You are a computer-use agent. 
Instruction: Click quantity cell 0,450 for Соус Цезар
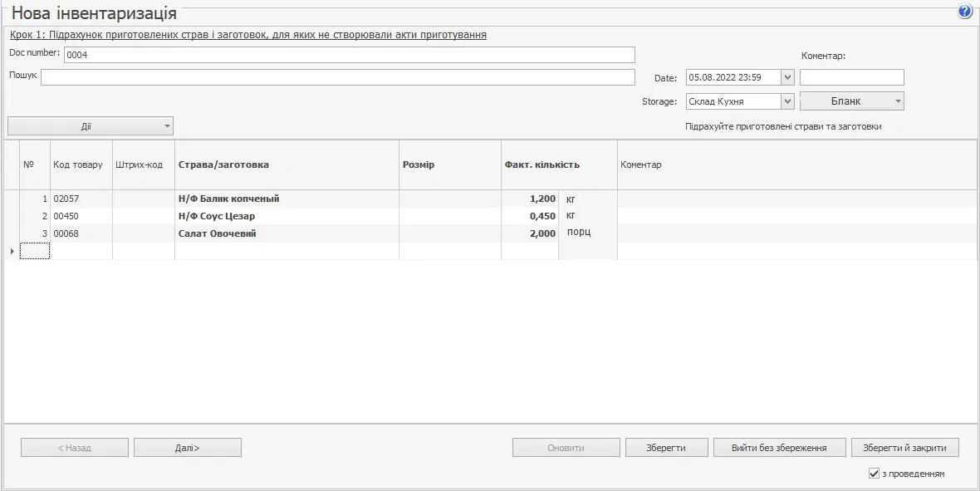(x=532, y=216)
